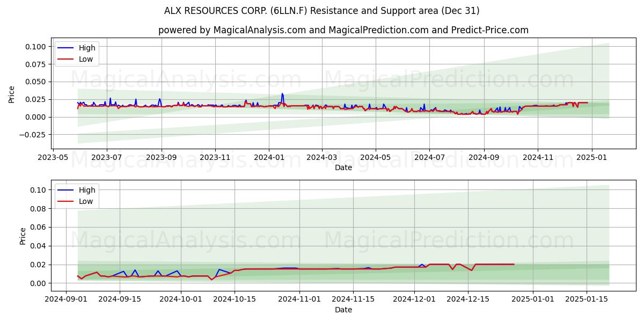Click the 0.10 y-axis label in bottom chart

[39, 190]
